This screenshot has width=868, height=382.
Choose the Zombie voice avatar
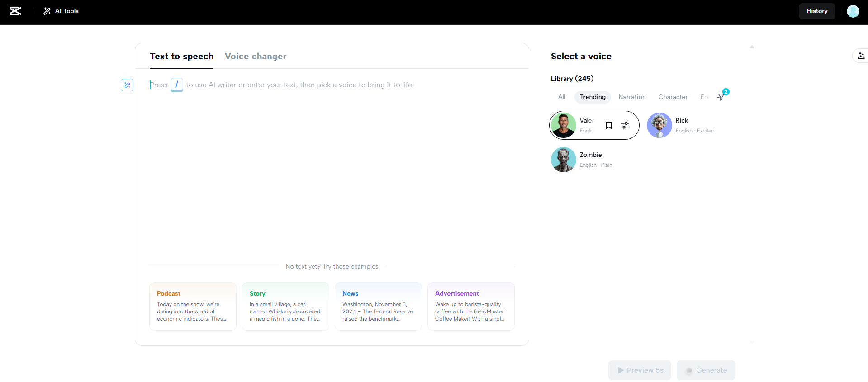pos(563,160)
